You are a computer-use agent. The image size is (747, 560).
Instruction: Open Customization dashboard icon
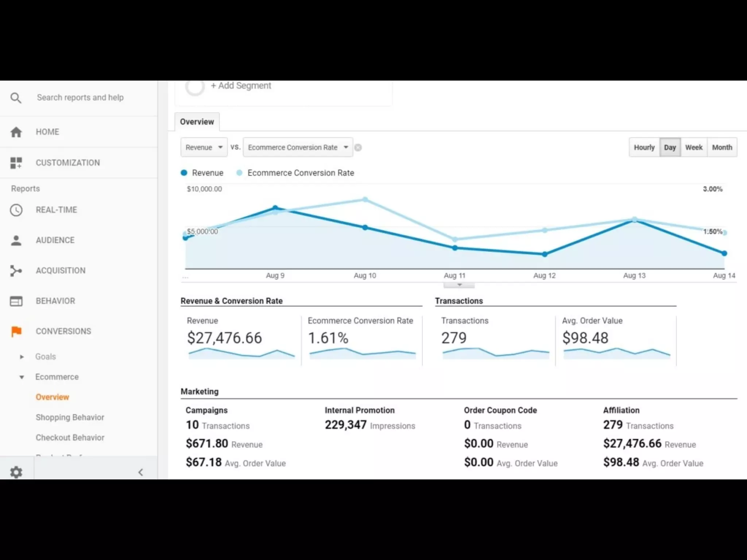(x=16, y=163)
